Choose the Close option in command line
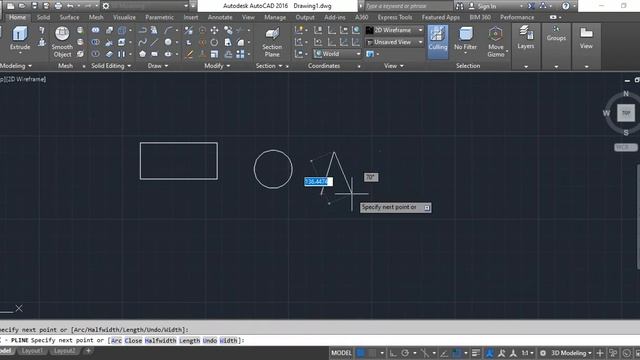 pos(133,340)
